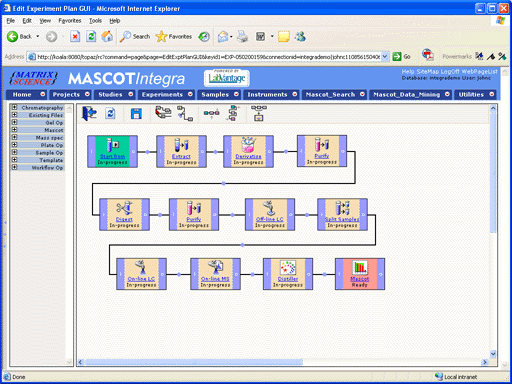Click the Extract node tubes icon

pos(181,145)
